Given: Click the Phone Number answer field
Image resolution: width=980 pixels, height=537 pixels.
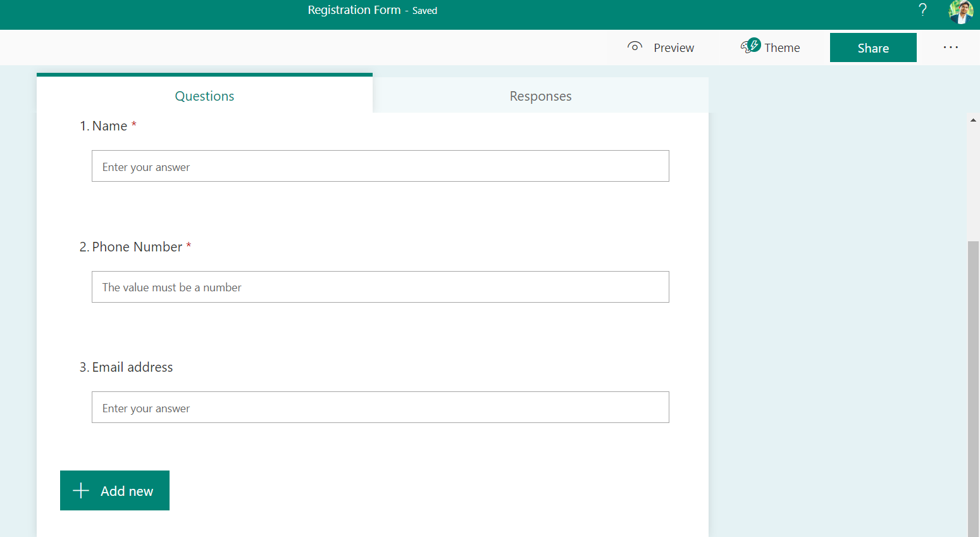Looking at the screenshot, I should coord(380,287).
